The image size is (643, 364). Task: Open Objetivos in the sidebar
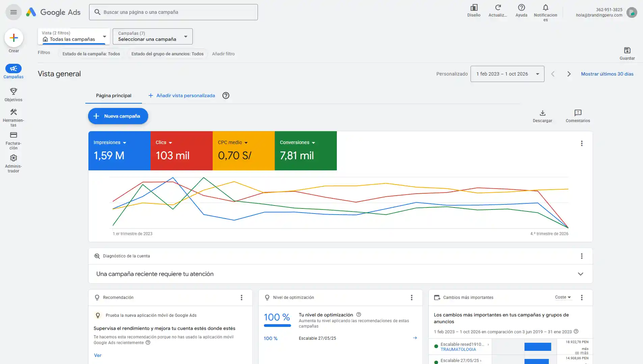[x=14, y=94]
